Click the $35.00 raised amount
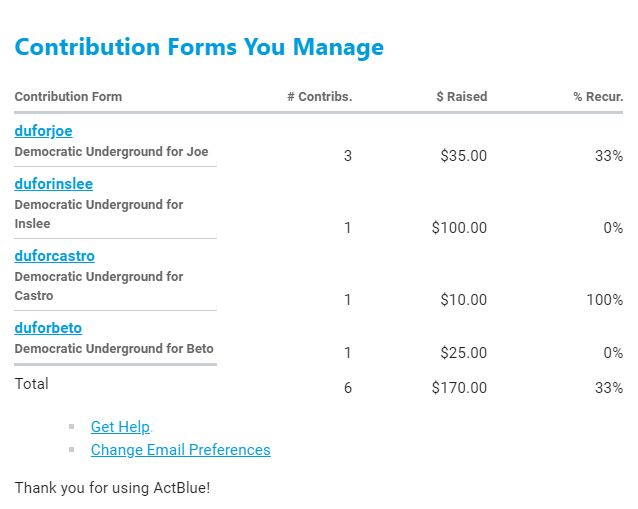 click(x=464, y=156)
